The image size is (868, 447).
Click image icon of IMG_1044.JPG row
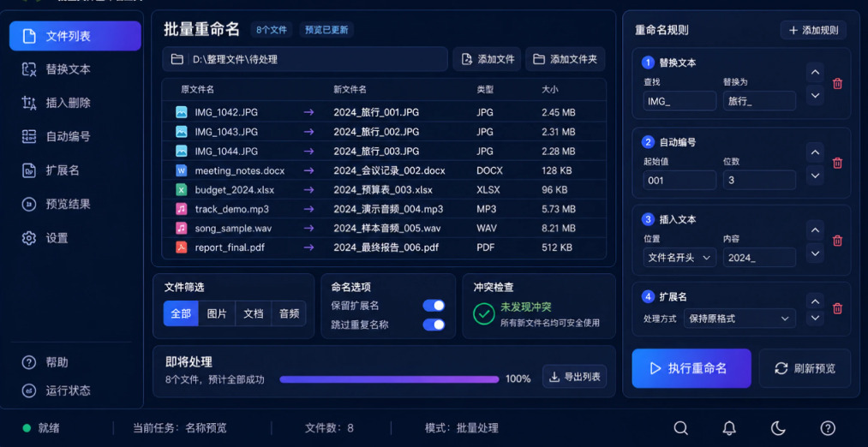[181, 151]
